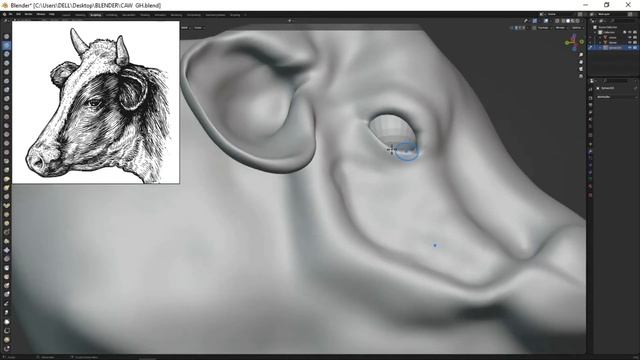Click the cow reference image

click(96, 102)
